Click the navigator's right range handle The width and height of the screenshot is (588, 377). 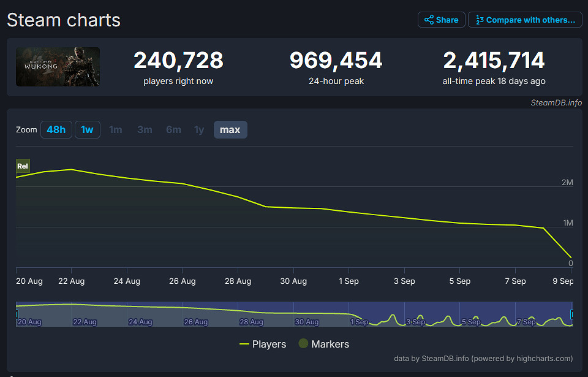coord(573,314)
